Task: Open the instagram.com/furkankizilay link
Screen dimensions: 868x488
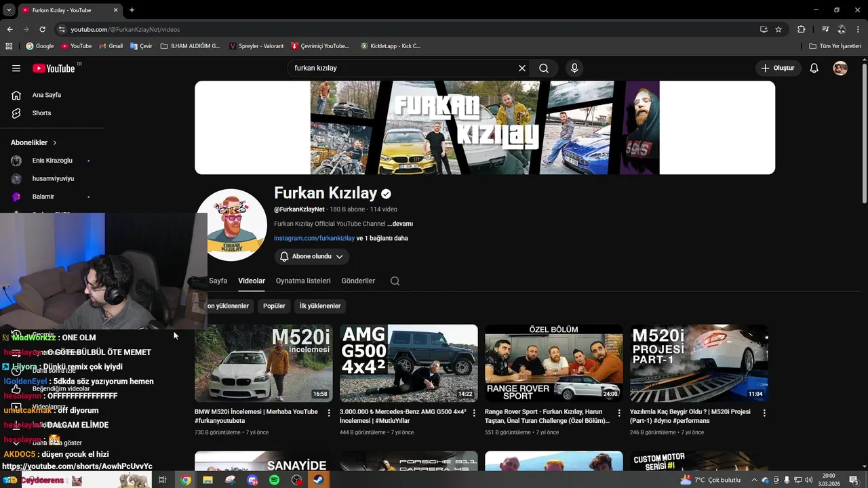Action: click(314, 239)
